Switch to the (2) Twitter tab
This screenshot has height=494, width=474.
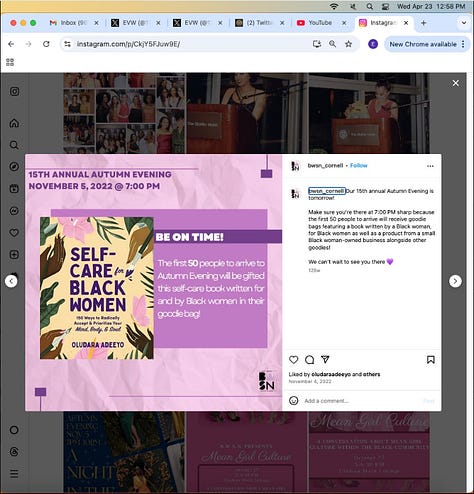click(259, 23)
